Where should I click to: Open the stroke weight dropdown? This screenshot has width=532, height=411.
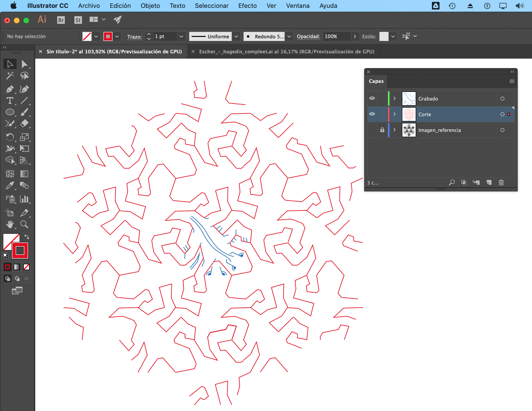[x=181, y=36]
